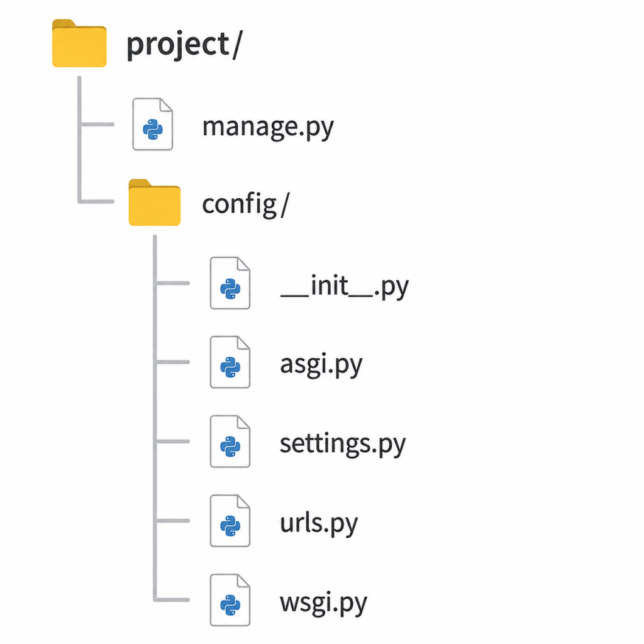The width and height of the screenshot is (644, 644).
Task: Select the manage.py file name
Action: click(268, 127)
